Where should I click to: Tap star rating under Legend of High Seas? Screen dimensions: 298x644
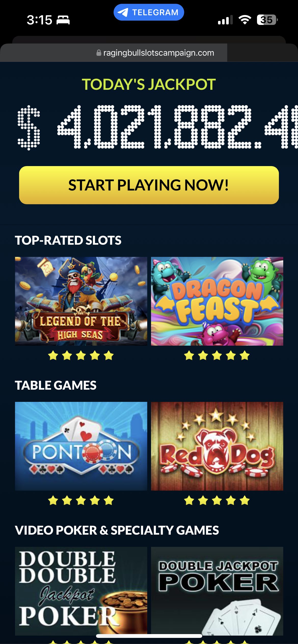pos(81,355)
